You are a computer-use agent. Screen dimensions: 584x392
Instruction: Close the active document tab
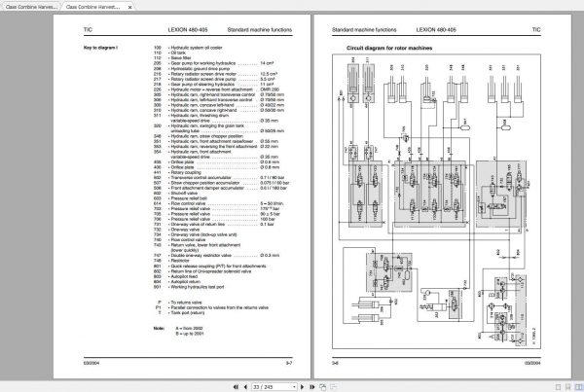click(130, 7)
